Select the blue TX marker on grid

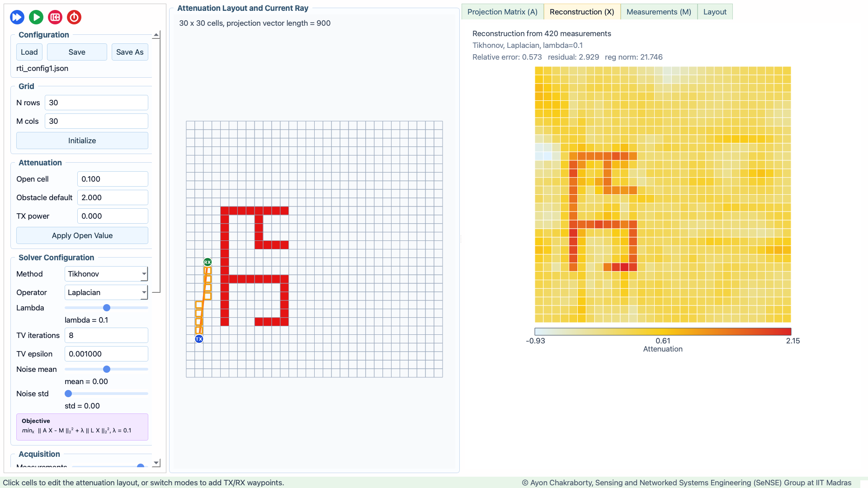(x=199, y=339)
